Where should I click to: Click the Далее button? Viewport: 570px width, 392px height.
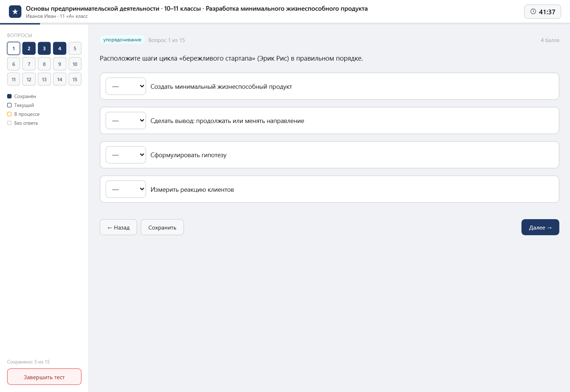tap(540, 227)
